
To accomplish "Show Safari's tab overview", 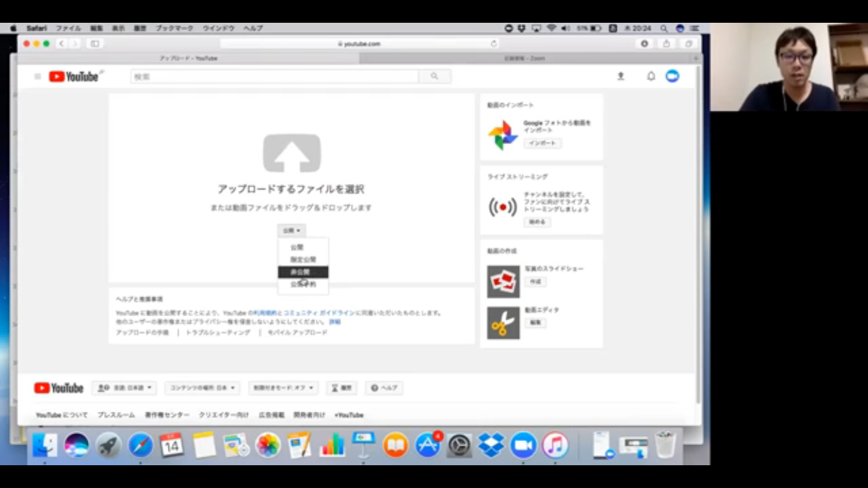I will pos(688,44).
